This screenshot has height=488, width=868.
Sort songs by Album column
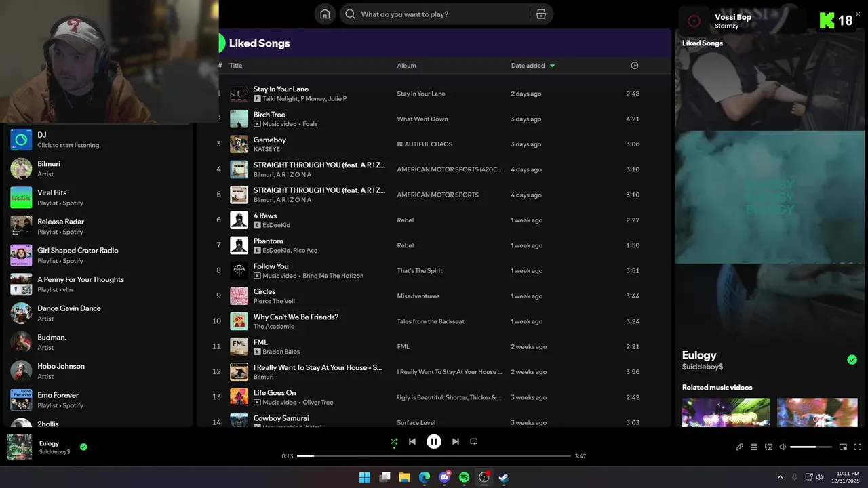point(407,66)
